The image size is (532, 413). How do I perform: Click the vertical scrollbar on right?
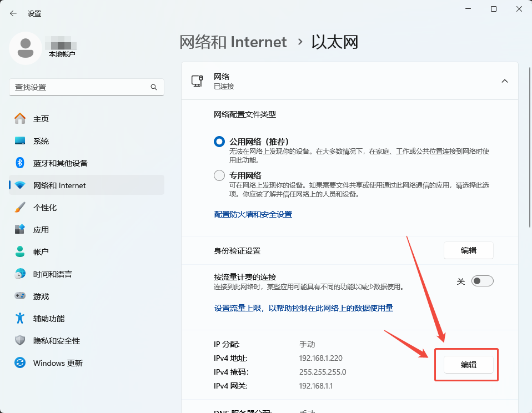pos(530,148)
